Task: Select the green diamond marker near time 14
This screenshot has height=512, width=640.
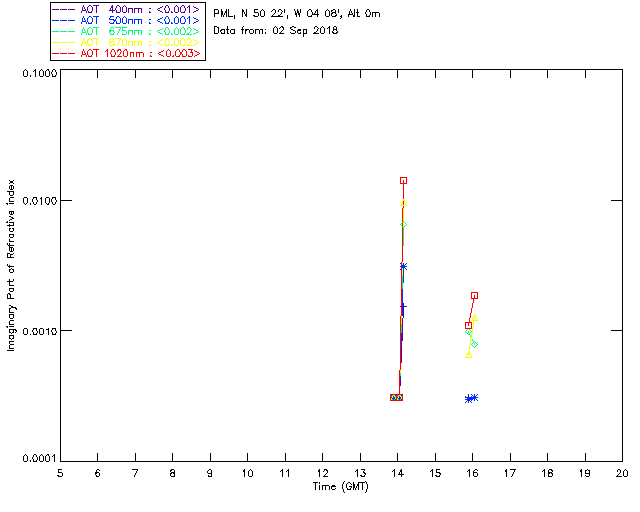Action: pos(403,225)
